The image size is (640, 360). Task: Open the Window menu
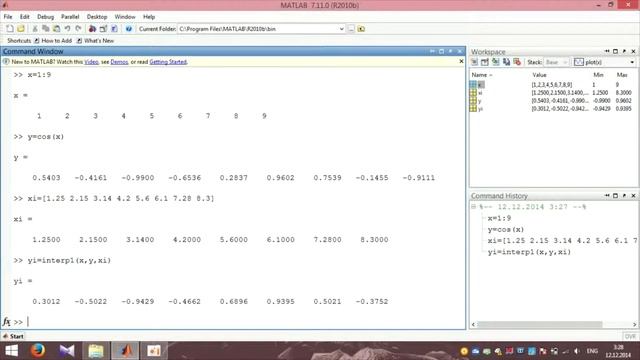[x=125, y=17]
